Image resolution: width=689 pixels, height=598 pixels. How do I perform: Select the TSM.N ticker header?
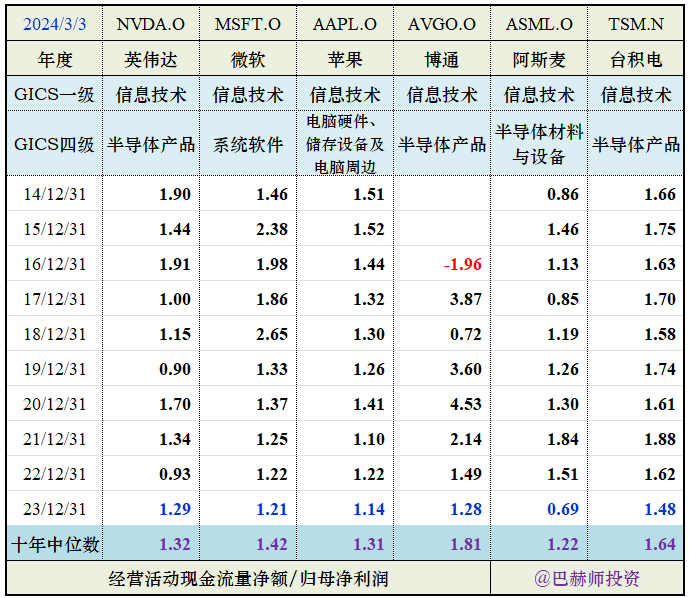[636, 24]
